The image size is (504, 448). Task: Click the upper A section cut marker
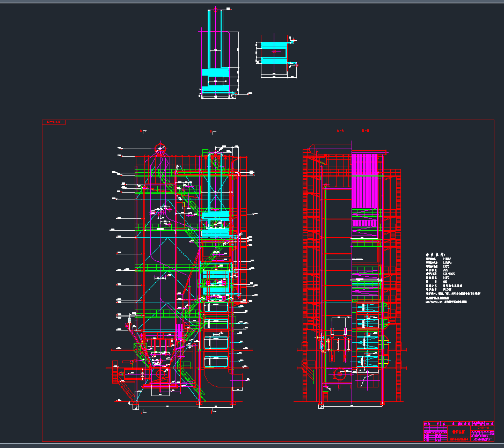click(143, 131)
